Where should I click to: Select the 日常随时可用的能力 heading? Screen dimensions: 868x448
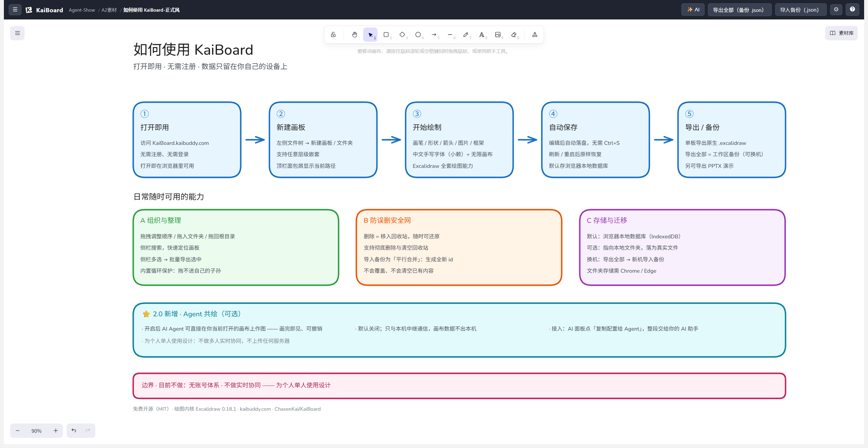[169, 197]
